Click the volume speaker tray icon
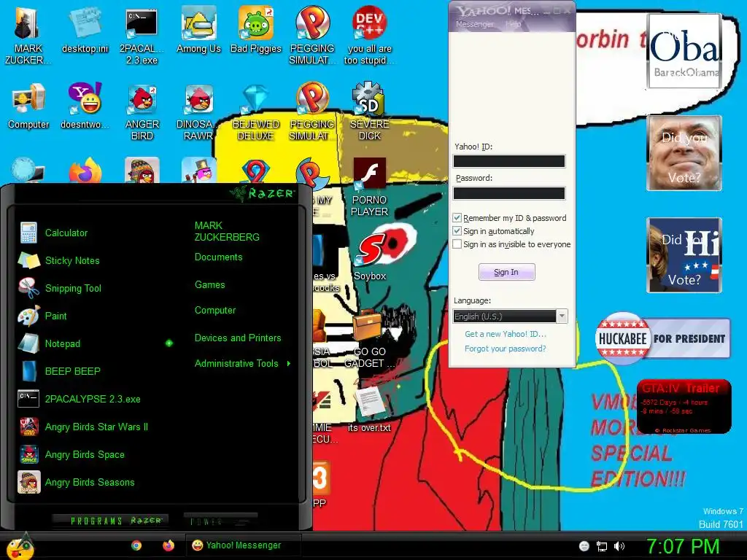This screenshot has height=560, width=747. (x=619, y=546)
